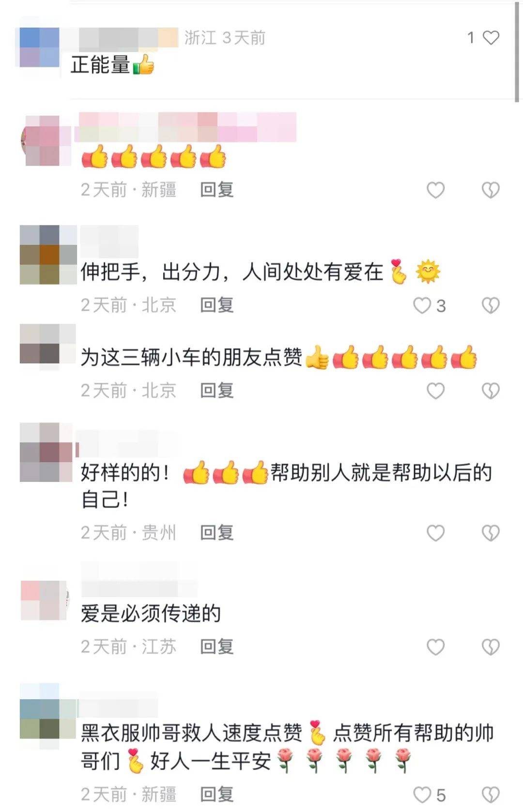The height and width of the screenshot is (812, 523).
Task: Like the five thumbs-up comment from 新疆
Action: tap(435, 190)
